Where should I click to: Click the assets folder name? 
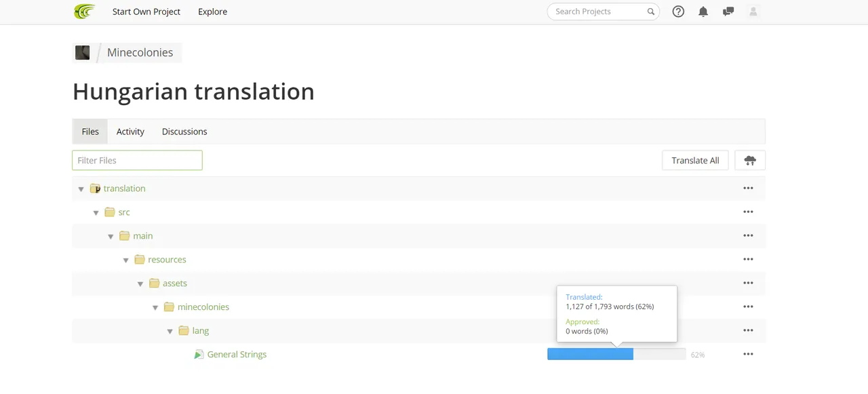175,283
